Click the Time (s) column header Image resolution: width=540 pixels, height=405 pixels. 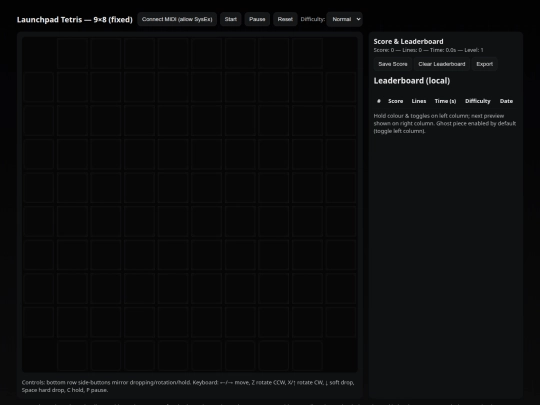click(445, 101)
